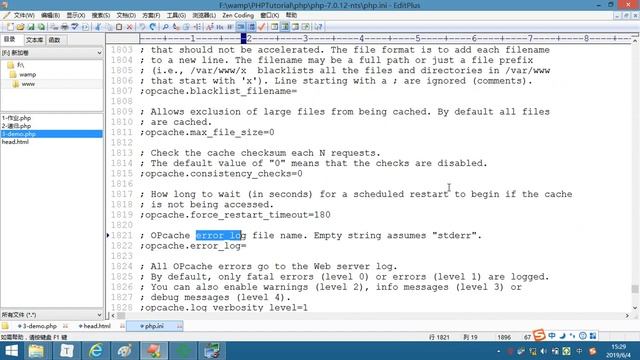Select the f:\ folder in directory tree
The image size is (640, 360).
(20, 65)
